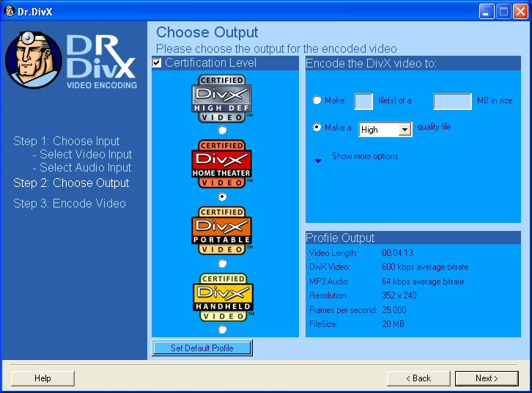
Task: Click the '64 kbps average bitrate' value
Action: (423, 282)
